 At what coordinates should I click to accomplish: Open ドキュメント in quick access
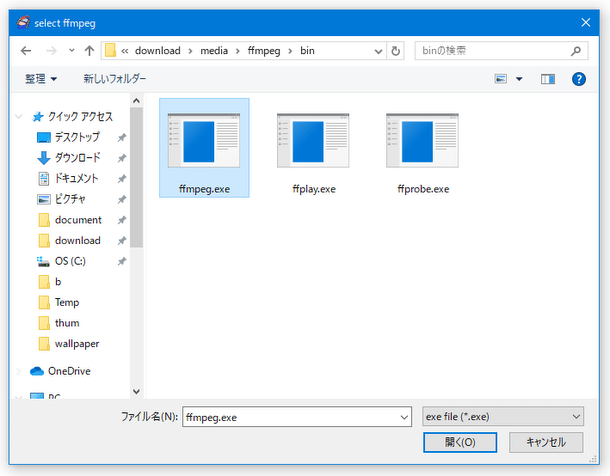(68, 178)
